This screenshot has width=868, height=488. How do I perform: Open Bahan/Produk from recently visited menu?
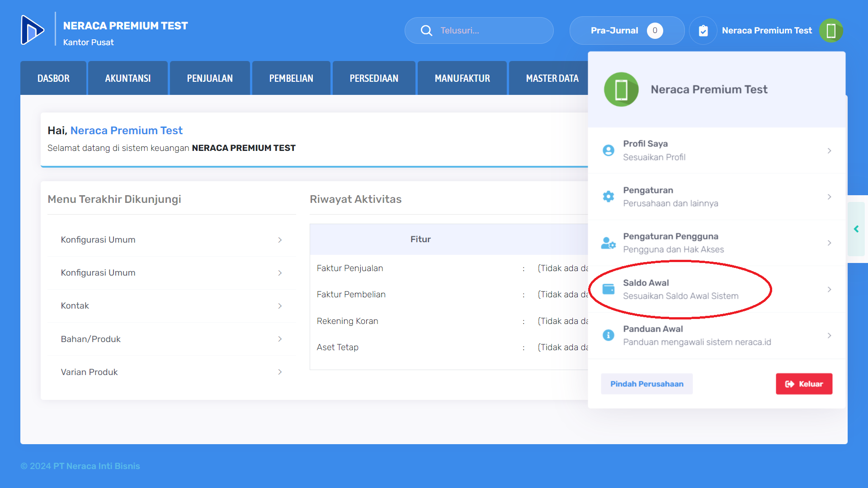coord(172,339)
